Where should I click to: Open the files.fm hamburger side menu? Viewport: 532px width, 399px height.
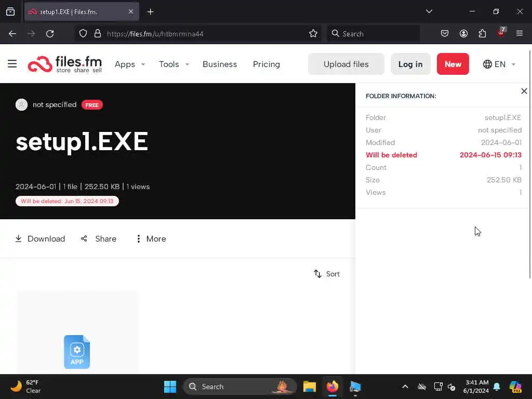[12, 64]
